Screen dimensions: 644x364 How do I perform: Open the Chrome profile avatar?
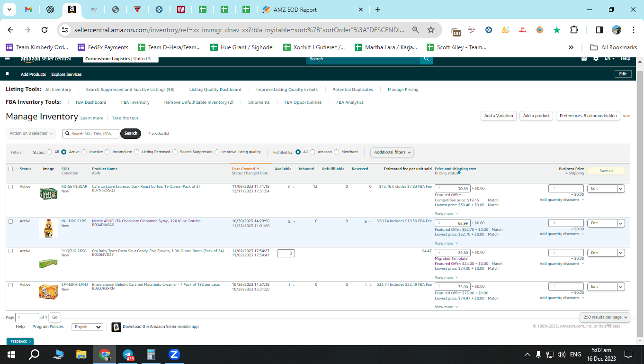point(617,30)
